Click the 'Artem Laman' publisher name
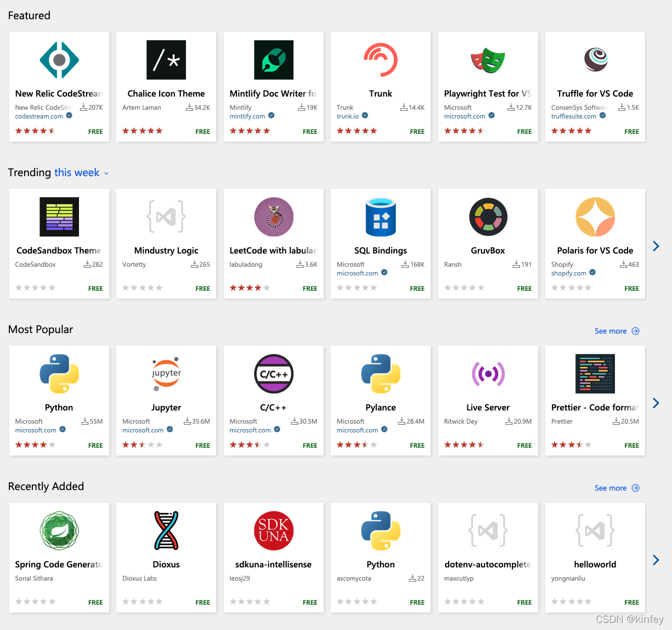This screenshot has width=672, height=630. click(142, 108)
